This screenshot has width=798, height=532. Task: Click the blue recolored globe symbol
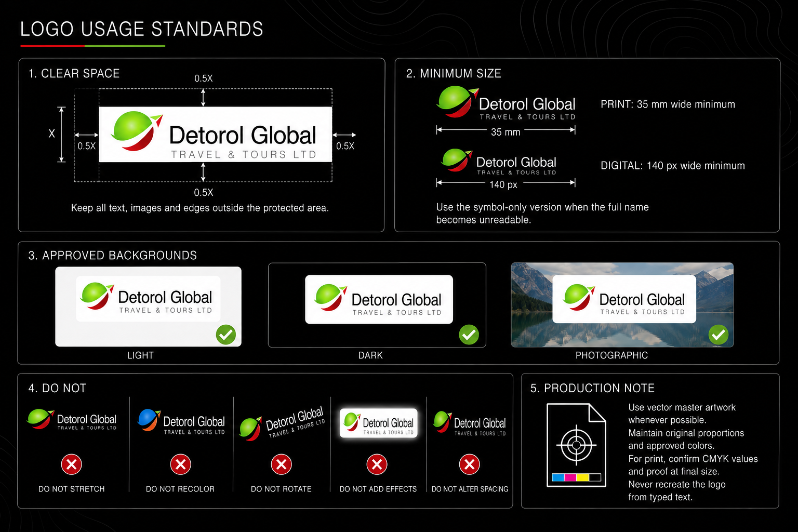(x=149, y=420)
